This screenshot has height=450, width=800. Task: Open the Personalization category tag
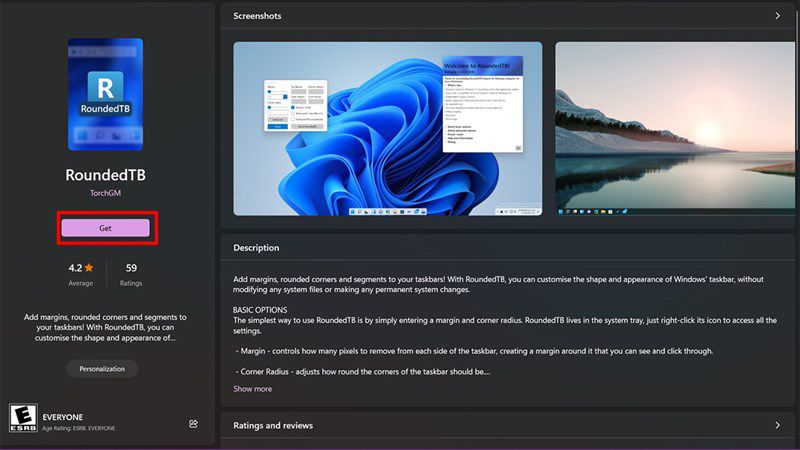click(x=102, y=368)
